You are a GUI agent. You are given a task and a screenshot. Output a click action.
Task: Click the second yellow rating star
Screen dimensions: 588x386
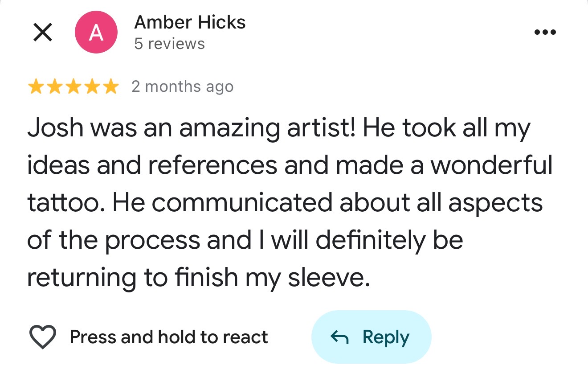pos(54,86)
